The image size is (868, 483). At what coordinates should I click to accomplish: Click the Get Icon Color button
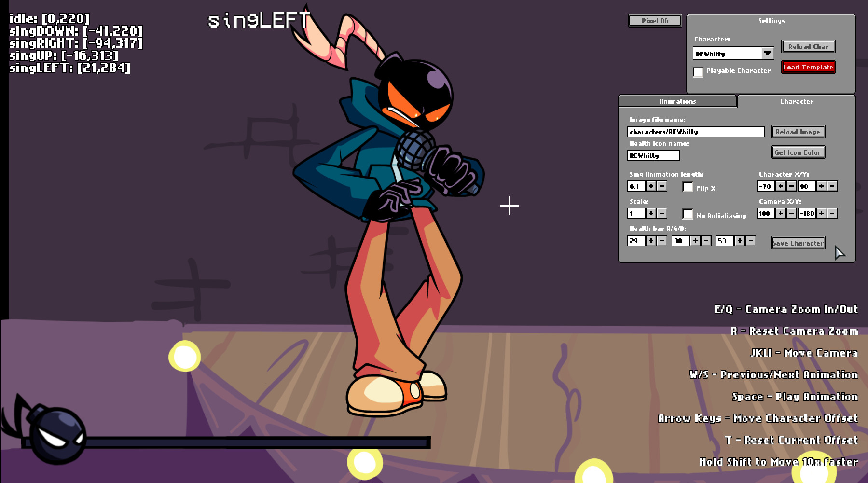click(798, 152)
